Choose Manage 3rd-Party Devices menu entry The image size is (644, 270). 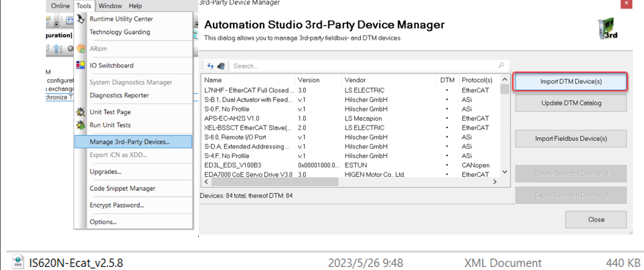[133, 142]
